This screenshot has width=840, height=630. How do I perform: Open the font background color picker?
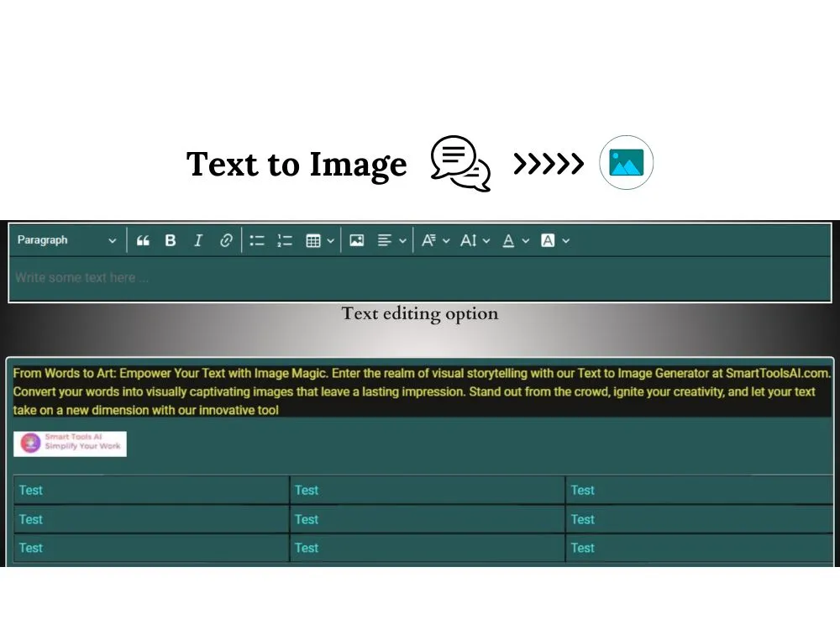(x=555, y=241)
